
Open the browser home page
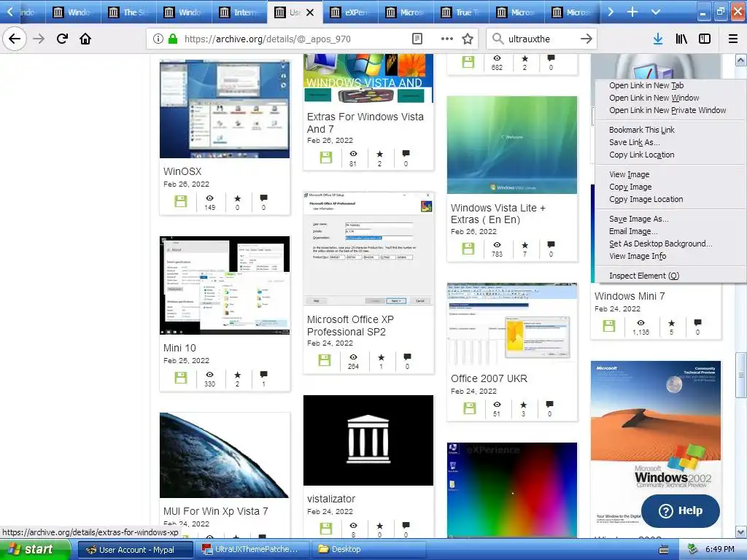85,39
